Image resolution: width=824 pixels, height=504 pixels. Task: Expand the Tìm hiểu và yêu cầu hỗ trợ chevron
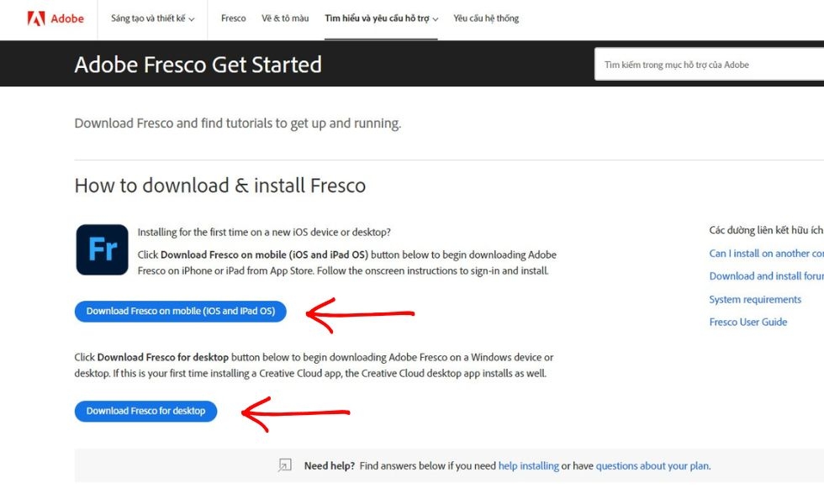click(434, 18)
